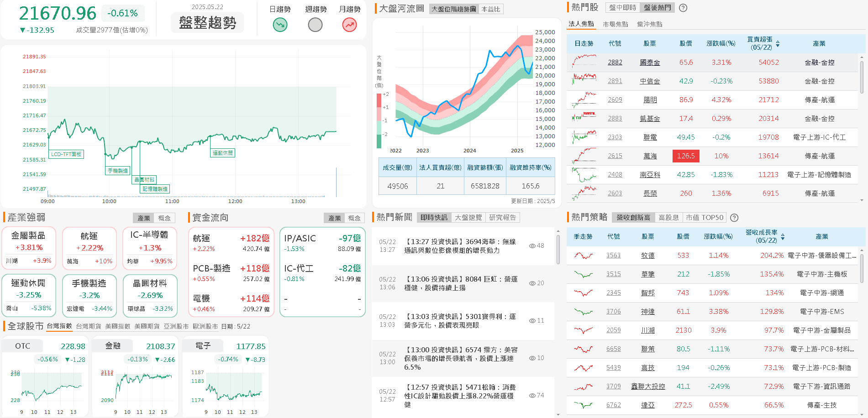Viewport: 868px width, 418px height.
Task: Sort by 買賣超張 column arrows
Action: 778,44
